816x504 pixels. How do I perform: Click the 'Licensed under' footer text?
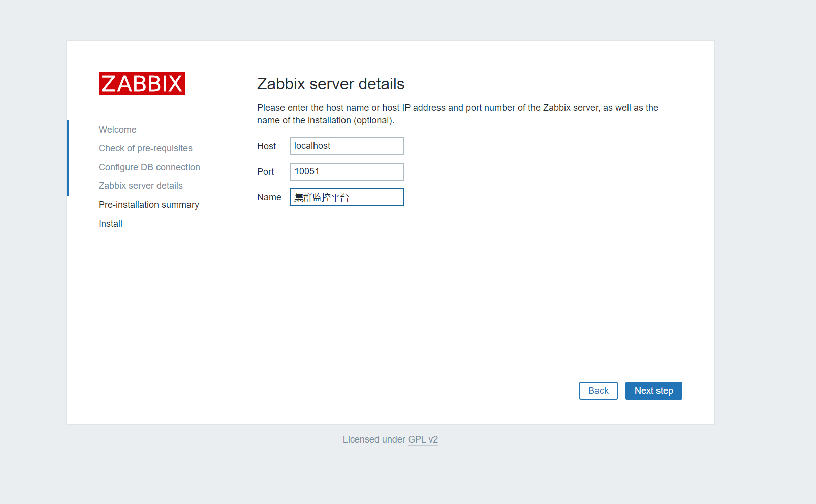pyautogui.click(x=374, y=439)
